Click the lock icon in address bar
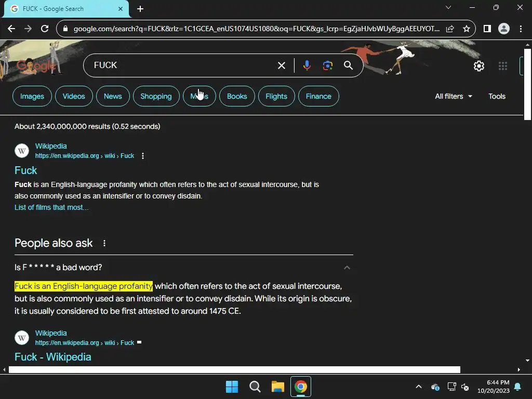The width and height of the screenshot is (532, 399). (66, 29)
